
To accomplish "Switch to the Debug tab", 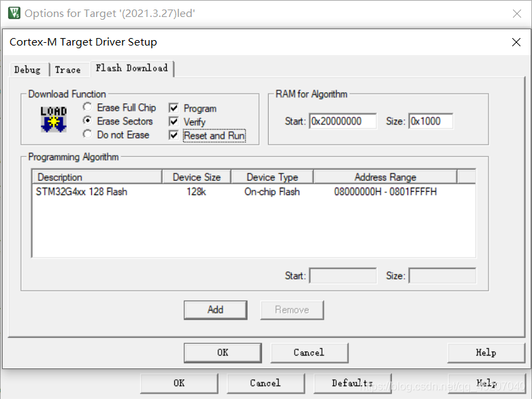I will click(x=27, y=70).
